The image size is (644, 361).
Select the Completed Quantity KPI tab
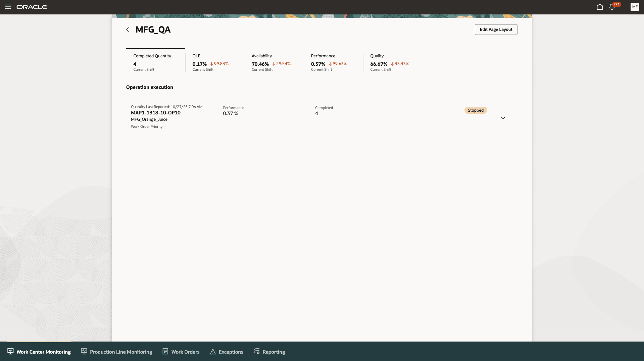tap(155, 62)
